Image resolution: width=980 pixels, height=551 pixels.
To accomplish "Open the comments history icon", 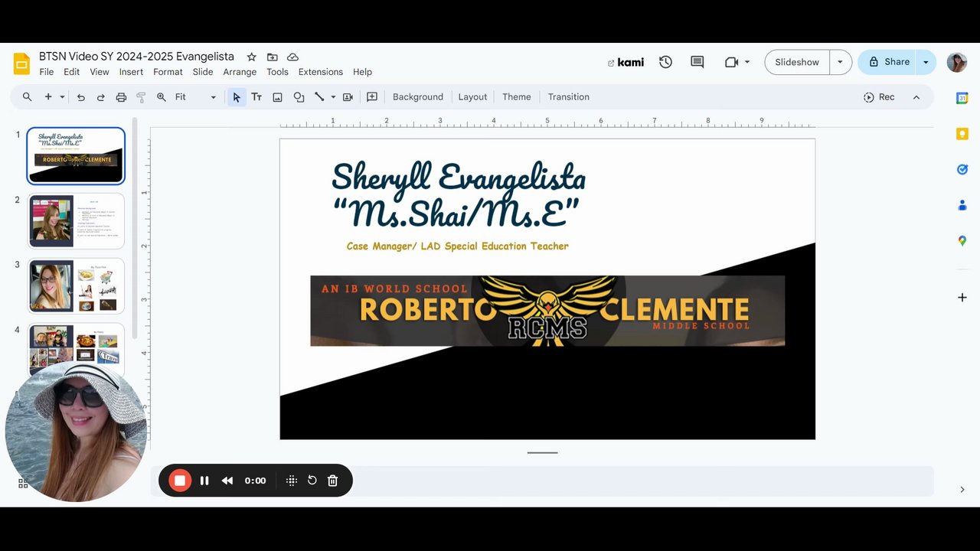I will [697, 62].
